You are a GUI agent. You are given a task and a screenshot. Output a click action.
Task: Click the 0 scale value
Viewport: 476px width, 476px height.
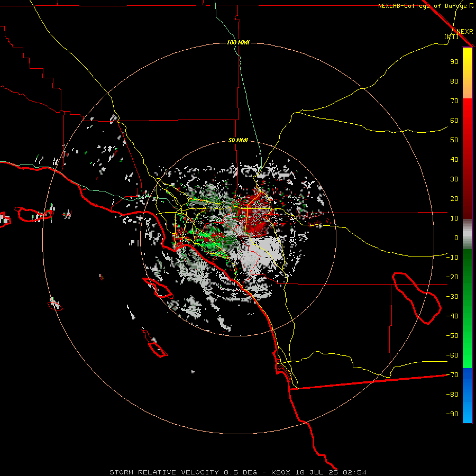pos(456,237)
